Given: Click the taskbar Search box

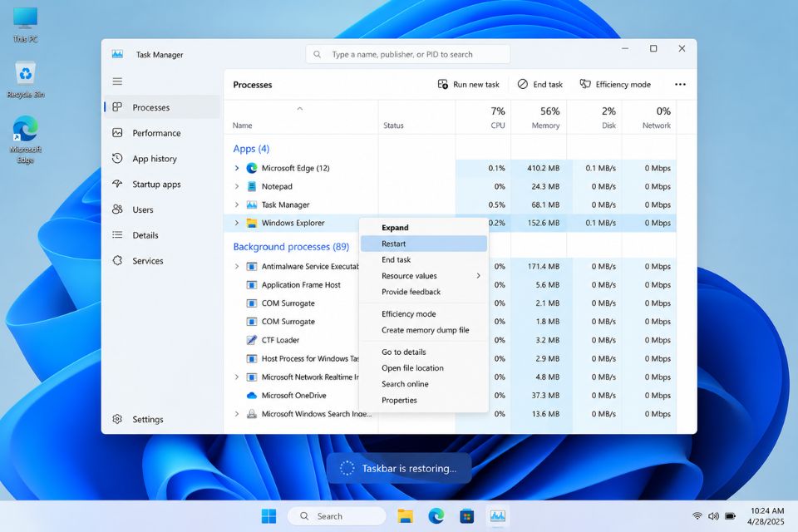Looking at the screenshot, I should [x=337, y=516].
